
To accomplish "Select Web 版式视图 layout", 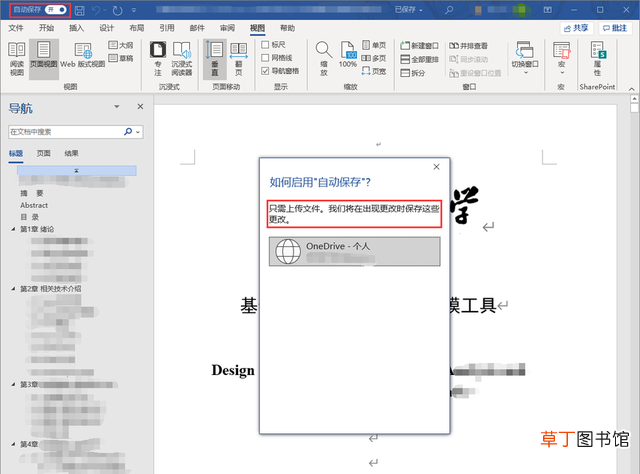I will (x=83, y=55).
